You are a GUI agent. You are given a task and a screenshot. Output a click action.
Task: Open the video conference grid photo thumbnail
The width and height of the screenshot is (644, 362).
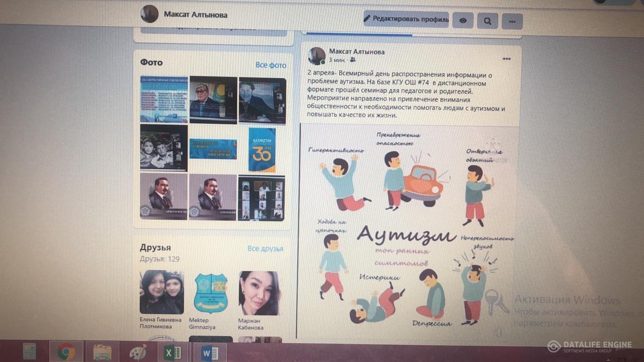262,198
